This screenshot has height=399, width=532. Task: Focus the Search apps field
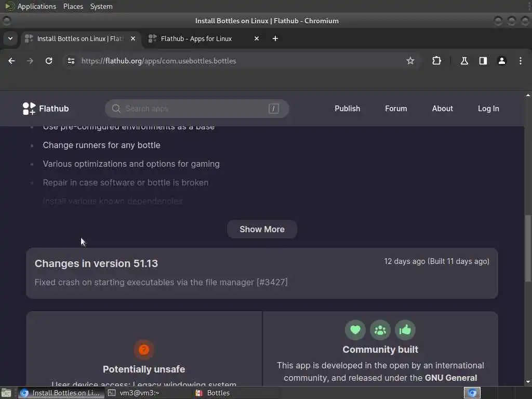(x=197, y=109)
